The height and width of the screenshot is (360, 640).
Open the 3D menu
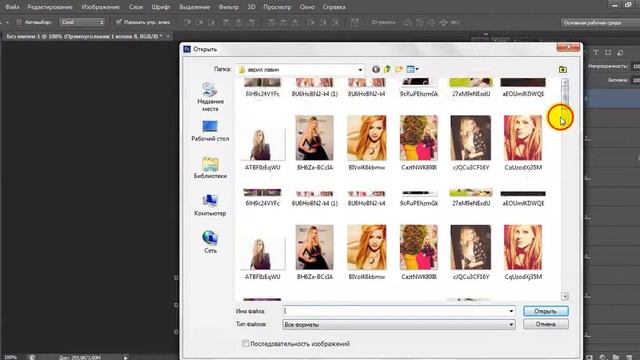pos(251,7)
